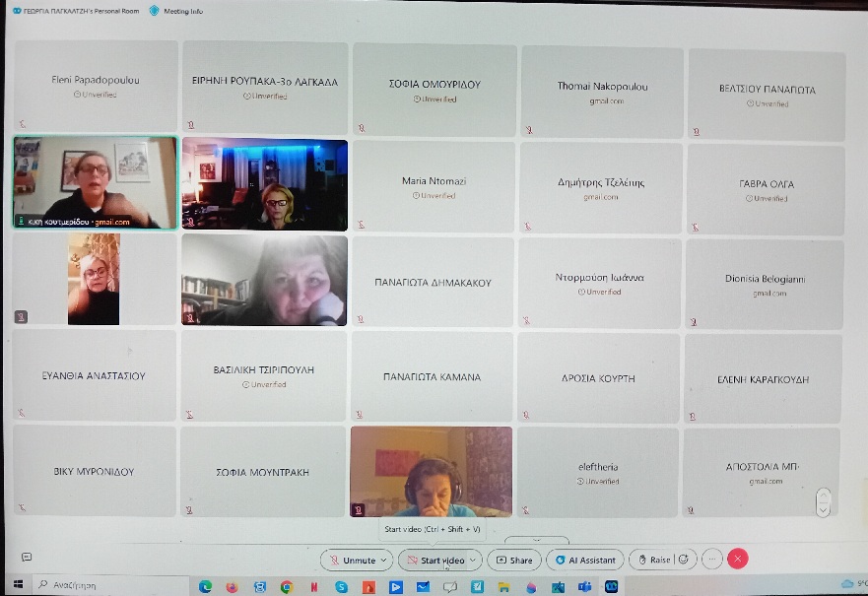This screenshot has height=596, width=868.
Task: Select the ΒΙΚΥ ΜΥΡΟΝΙΔΟΥ participant name
Action: (x=95, y=472)
